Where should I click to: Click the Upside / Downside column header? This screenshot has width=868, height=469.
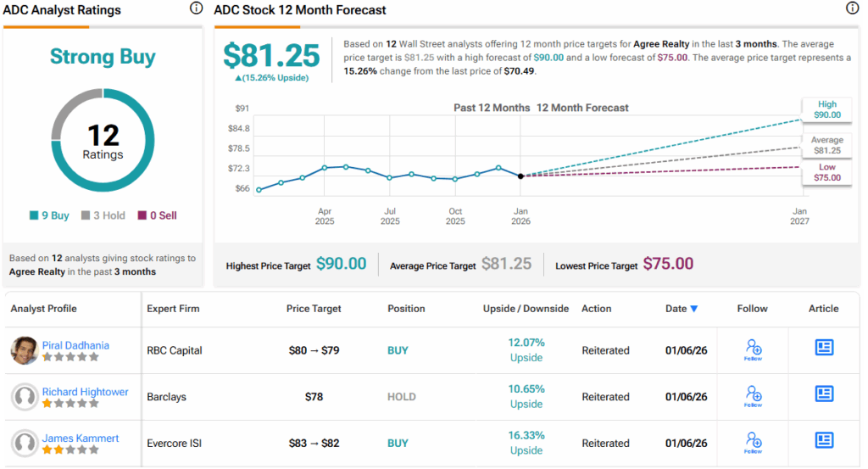526,309
